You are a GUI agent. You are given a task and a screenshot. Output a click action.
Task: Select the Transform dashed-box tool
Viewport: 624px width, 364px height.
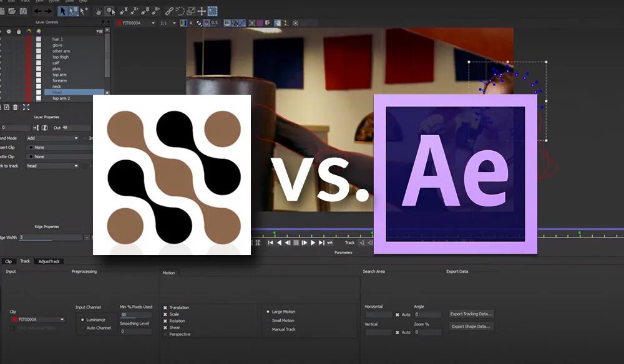coord(213,11)
